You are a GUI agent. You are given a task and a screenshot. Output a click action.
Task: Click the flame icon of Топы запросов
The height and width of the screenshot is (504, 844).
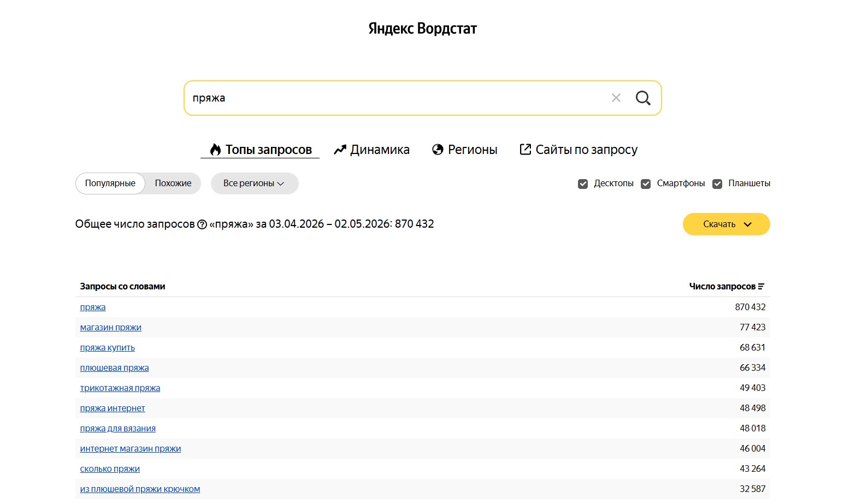[x=216, y=150]
